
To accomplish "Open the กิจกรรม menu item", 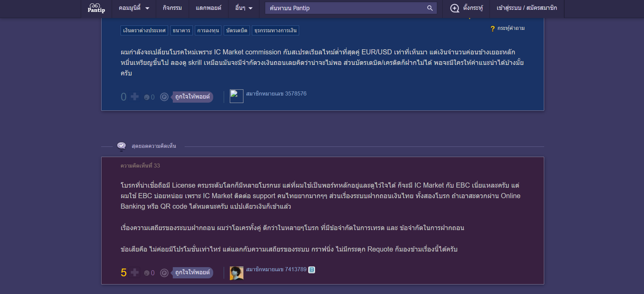I will pyautogui.click(x=172, y=8).
